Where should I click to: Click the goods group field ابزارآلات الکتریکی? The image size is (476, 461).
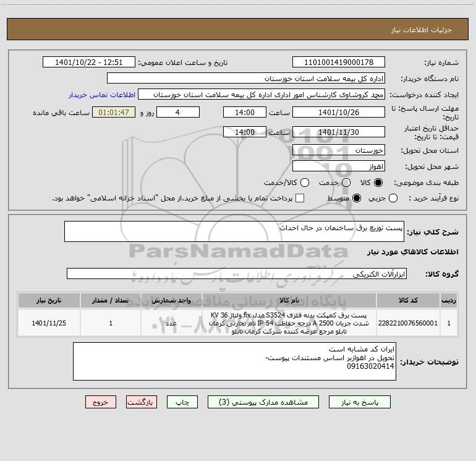coord(237,274)
